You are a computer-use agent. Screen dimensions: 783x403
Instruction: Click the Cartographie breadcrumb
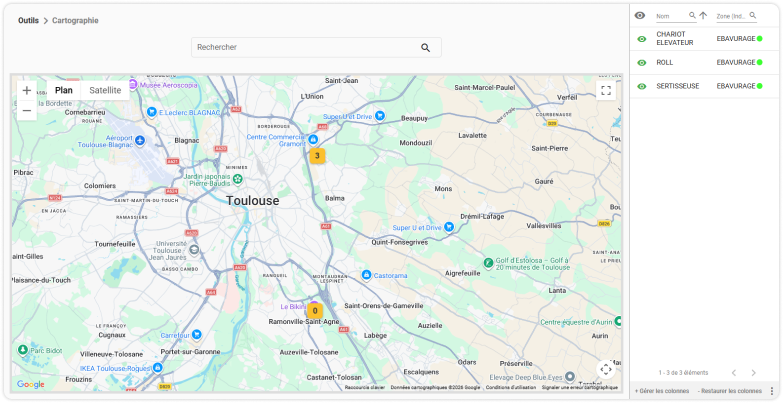(75, 20)
